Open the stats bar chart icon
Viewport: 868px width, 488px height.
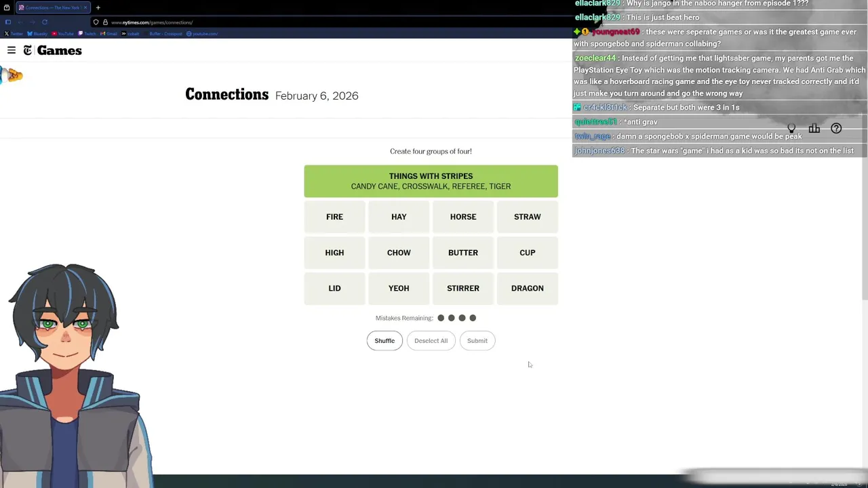(814, 128)
